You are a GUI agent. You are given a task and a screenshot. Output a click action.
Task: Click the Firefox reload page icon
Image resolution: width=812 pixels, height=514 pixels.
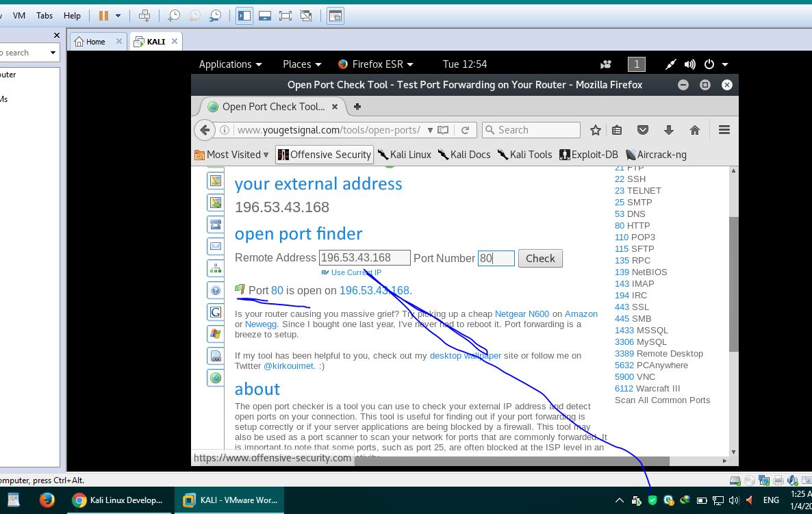(x=465, y=130)
